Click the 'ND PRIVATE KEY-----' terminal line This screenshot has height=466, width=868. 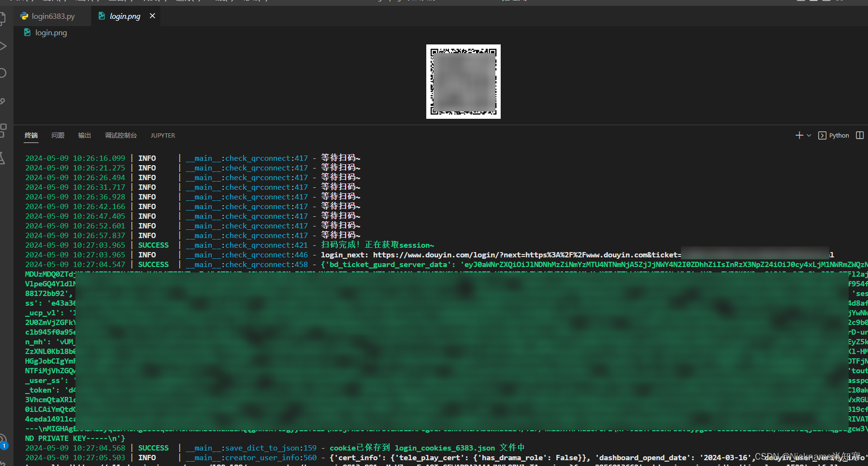(x=75, y=438)
